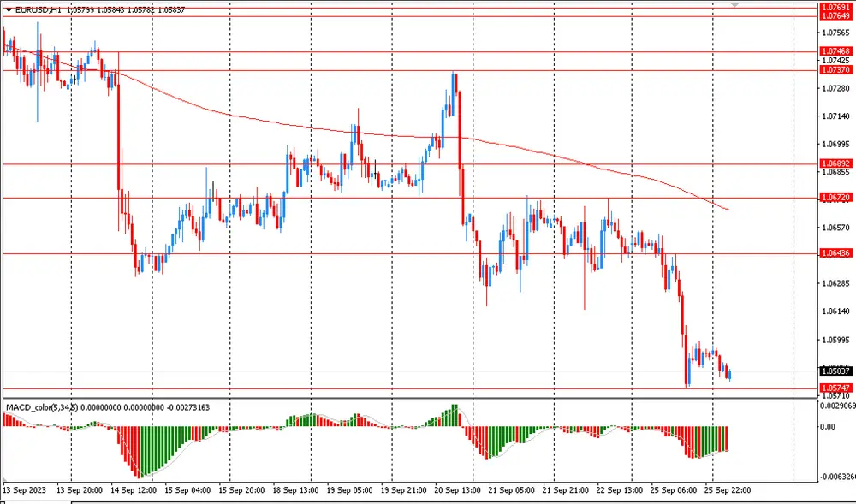
Task: Select the red 1.06892 price level tag
Action: tap(835, 163)
